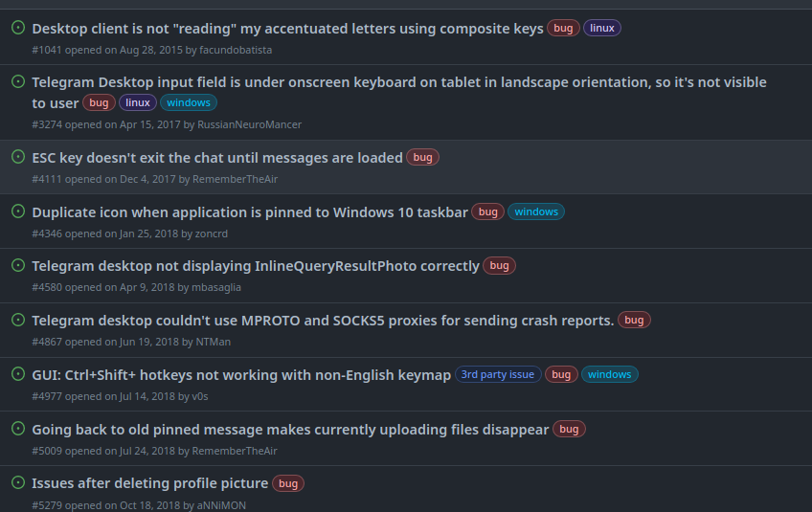Click open-issue icon for pinned message issue

coord(17,429)
